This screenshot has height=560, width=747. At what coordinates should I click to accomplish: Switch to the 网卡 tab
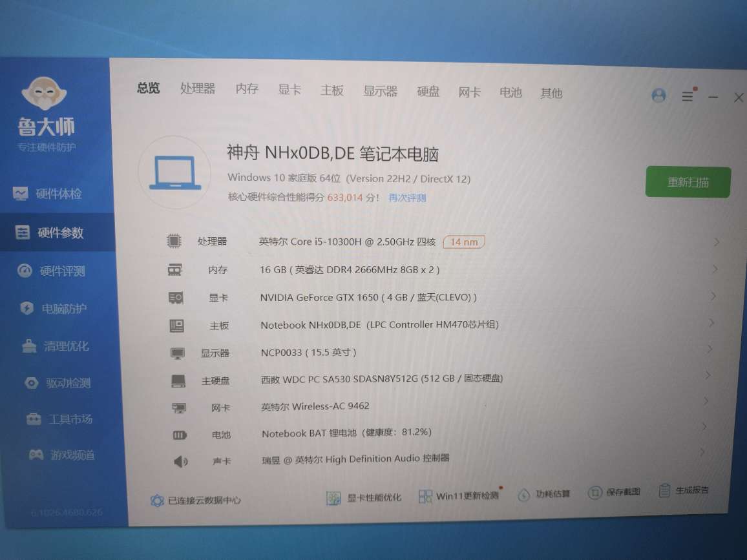pos(470,92)
